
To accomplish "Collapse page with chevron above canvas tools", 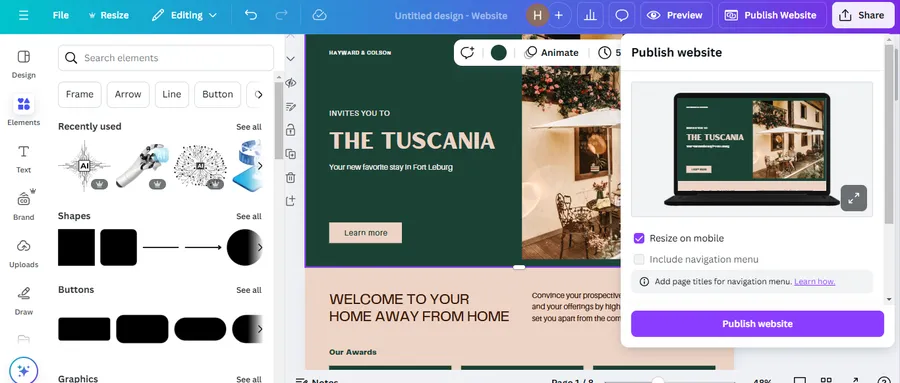I will 290,59.
